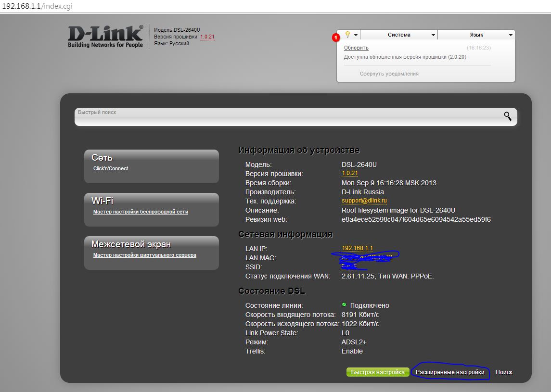Image resolution: width=551 pixels, height=392 pixels.
Task: Click the ADSL2+ mode value
Action: (354, 342)
